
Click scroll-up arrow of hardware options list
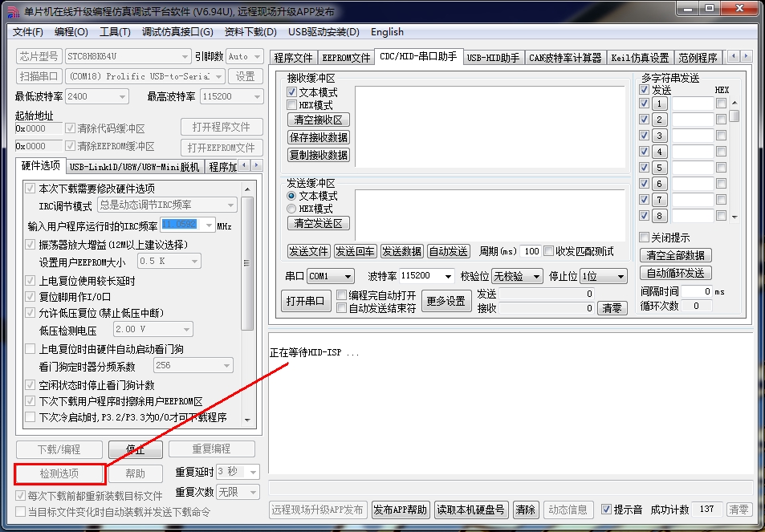(247, 189)
